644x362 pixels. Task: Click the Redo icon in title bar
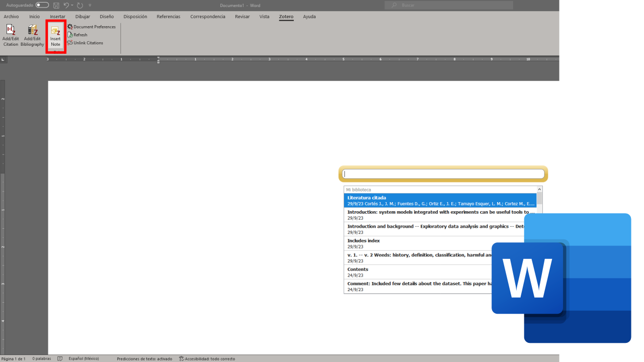click(x=79, y=5)
